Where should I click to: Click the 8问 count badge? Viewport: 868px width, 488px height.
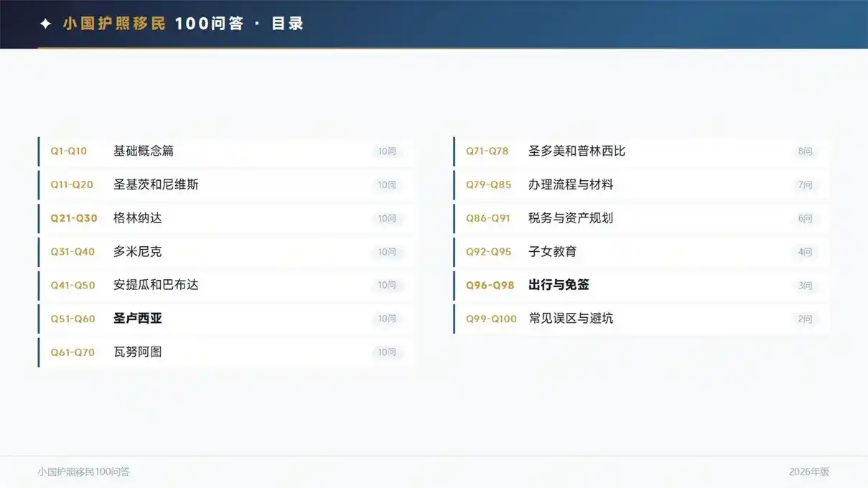click(805, 151)
